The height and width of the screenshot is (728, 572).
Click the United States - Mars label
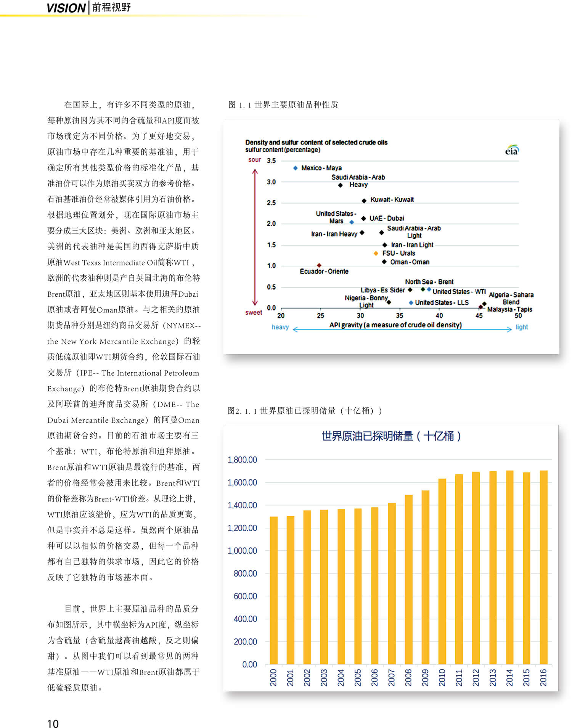point(336,217)
